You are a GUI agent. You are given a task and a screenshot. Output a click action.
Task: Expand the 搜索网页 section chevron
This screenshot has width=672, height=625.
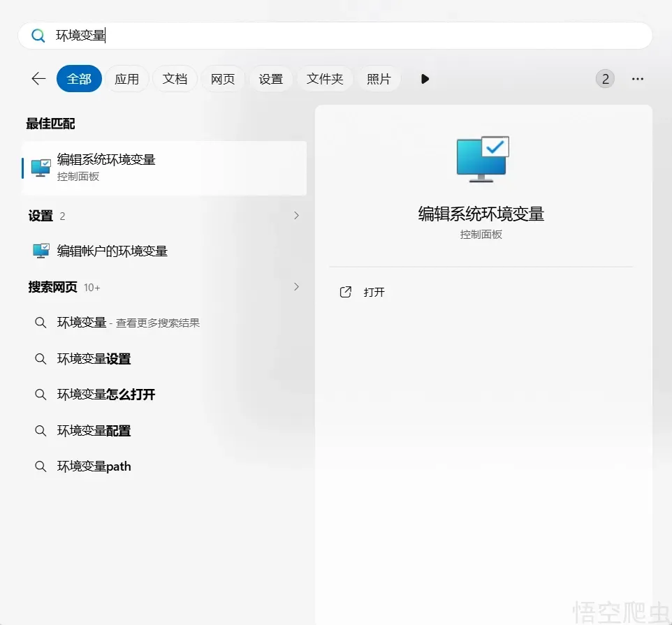click(296, 287)
